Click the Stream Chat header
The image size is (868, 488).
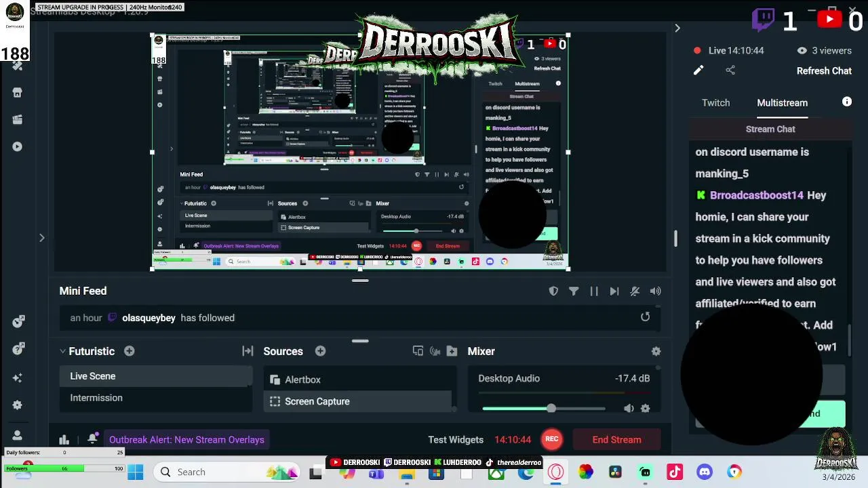770,129
